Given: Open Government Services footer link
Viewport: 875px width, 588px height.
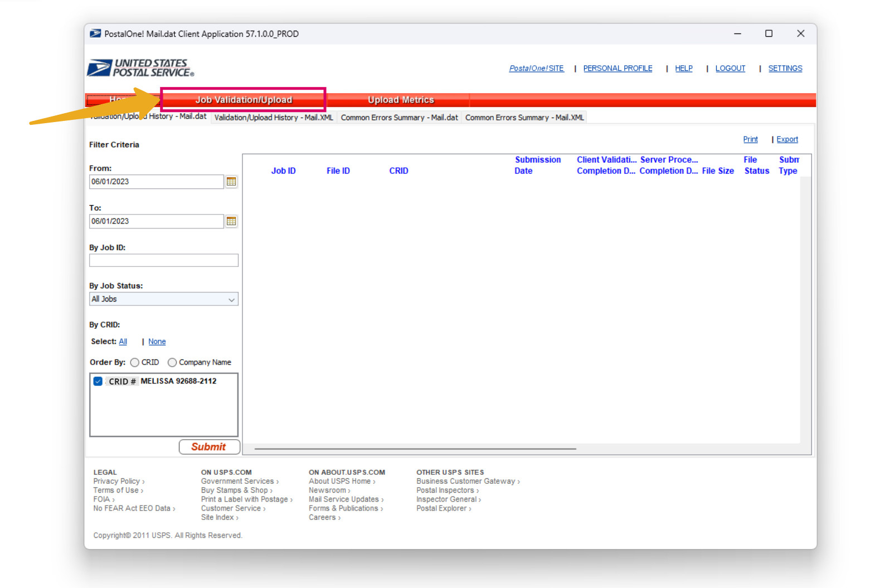Looking at the screenshot, I should tap(240, 482).
